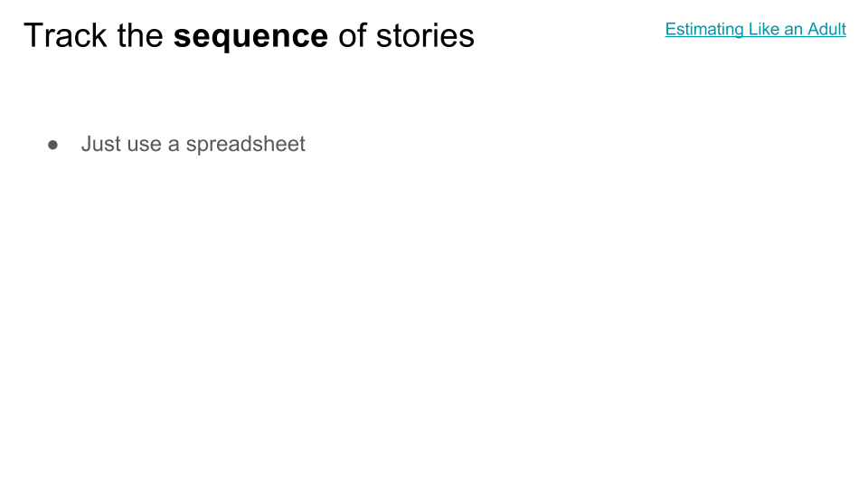Click the word stories in the title
This screenshot has height=488, width=868.
pyautogui.click(x=425, y=35)
